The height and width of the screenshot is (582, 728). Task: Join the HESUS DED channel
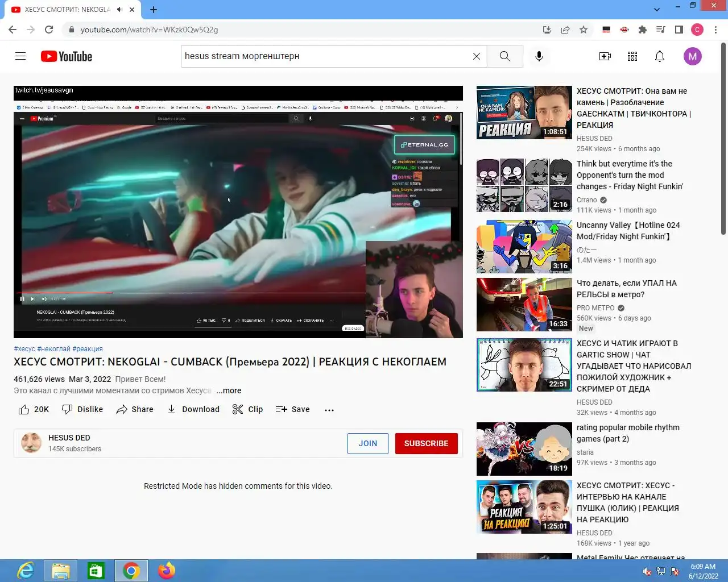(368, 443)
